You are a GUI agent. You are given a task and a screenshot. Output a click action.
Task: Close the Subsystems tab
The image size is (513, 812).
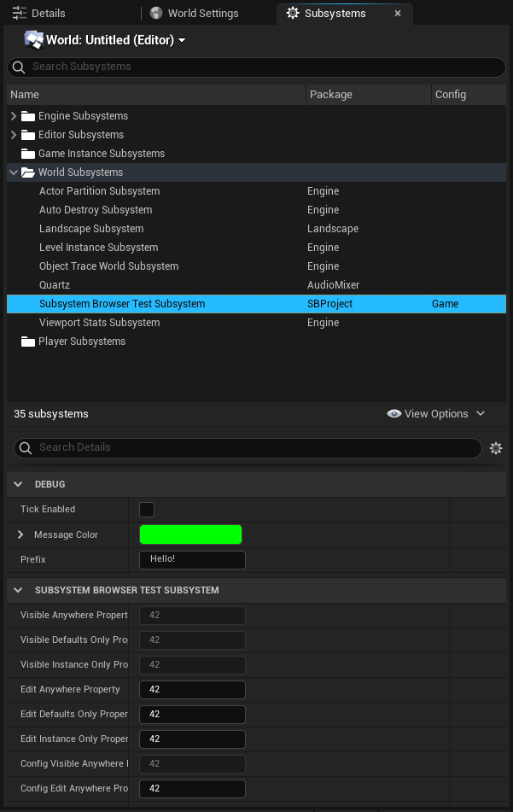coord(398,14)
